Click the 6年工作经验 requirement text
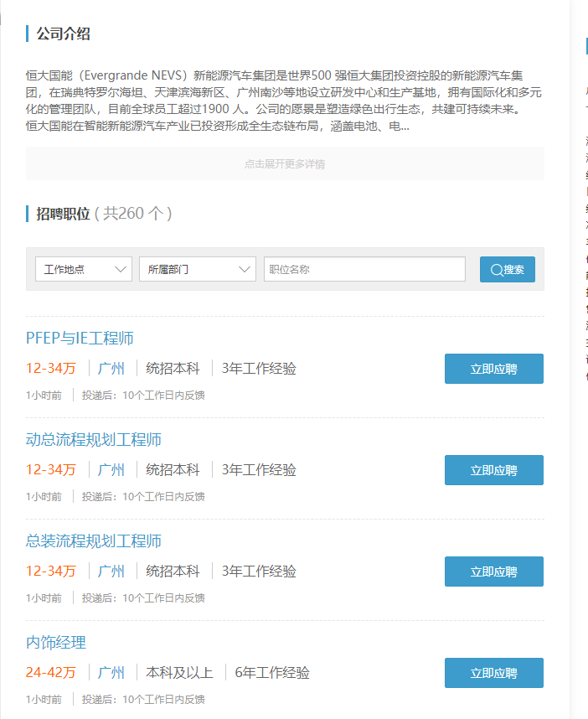Viewport: 588px width, 719px height. (x=272, y=673)
